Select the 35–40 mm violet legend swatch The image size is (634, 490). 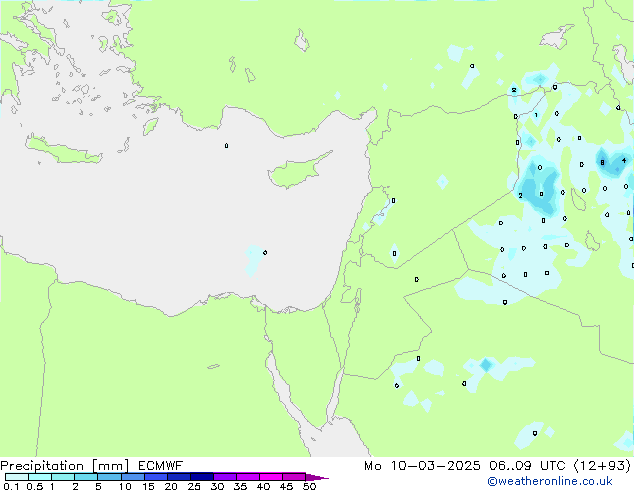(x=247, y=477)
